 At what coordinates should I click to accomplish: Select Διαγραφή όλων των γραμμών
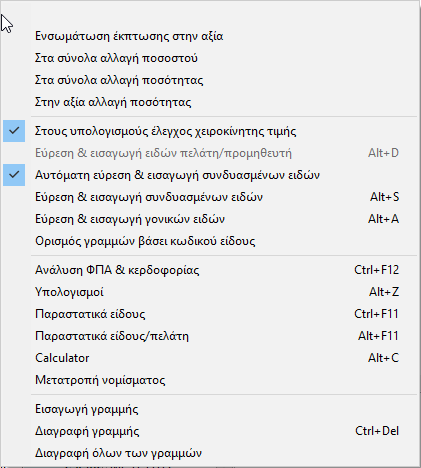210,453
